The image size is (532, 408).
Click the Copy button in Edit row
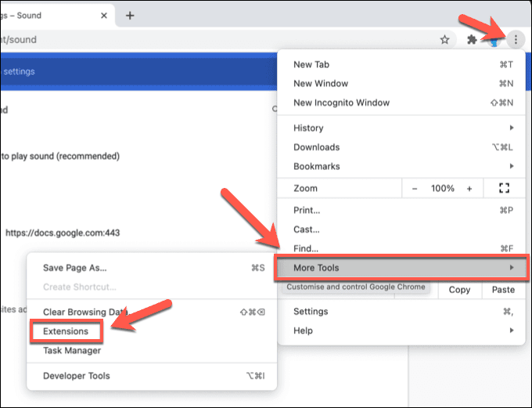(x=460, y=290)
